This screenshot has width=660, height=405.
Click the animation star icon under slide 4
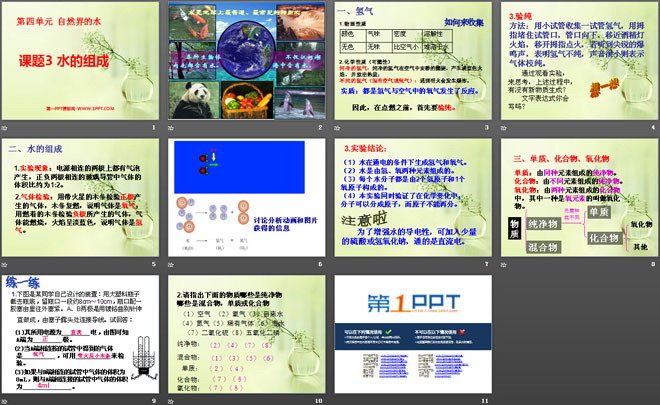503,128
